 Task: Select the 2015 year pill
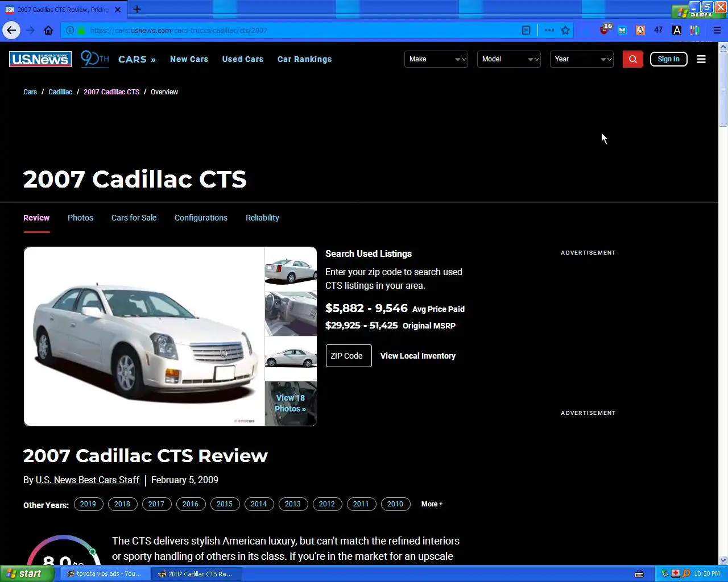tap(225, 504)
